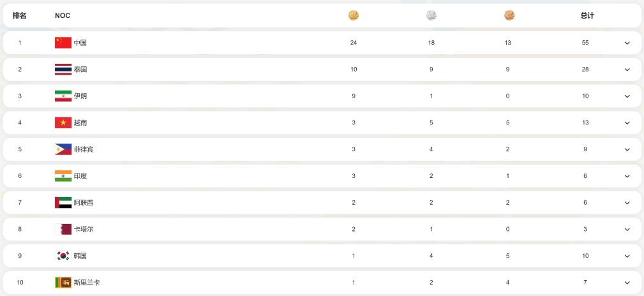Click the silver medal column icon
Screen dimensions: 644x296
pos(431,15)
